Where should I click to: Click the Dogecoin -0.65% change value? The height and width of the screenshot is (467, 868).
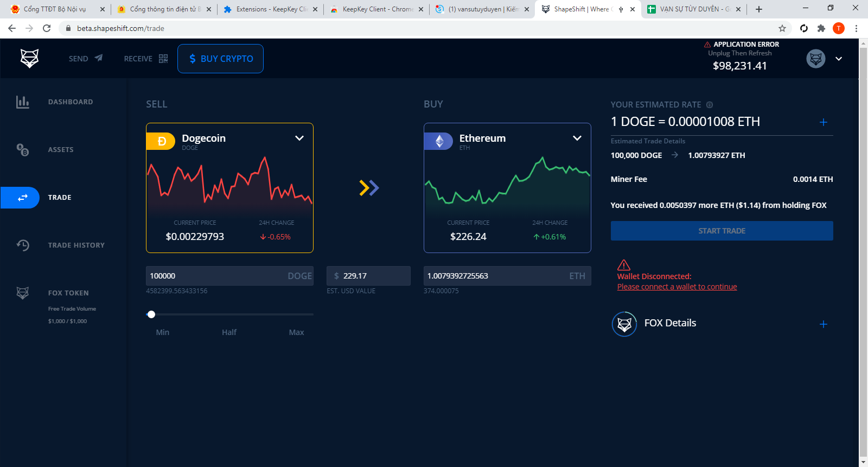pyautogui.click(x=276, y=237)
